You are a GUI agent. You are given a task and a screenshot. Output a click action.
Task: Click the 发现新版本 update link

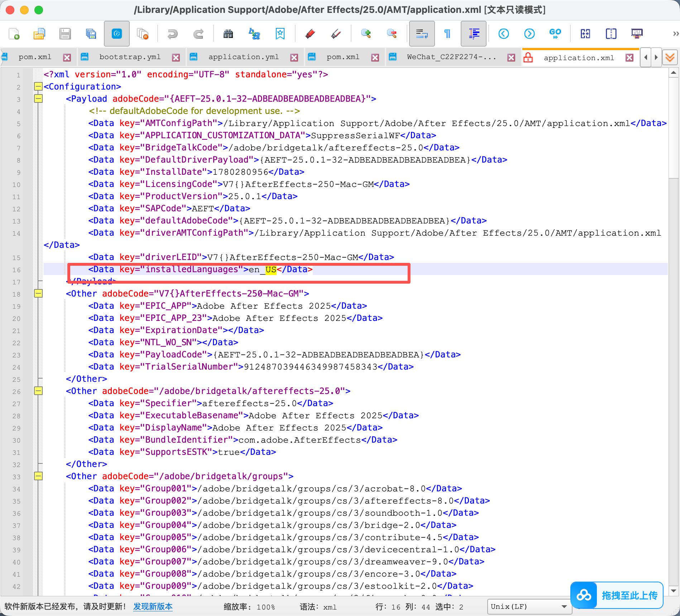(153, 606)
